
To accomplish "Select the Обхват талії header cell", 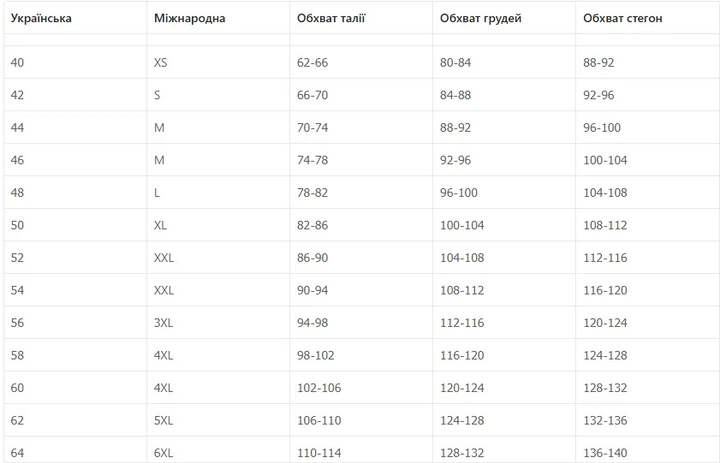I will coord(361,18).
